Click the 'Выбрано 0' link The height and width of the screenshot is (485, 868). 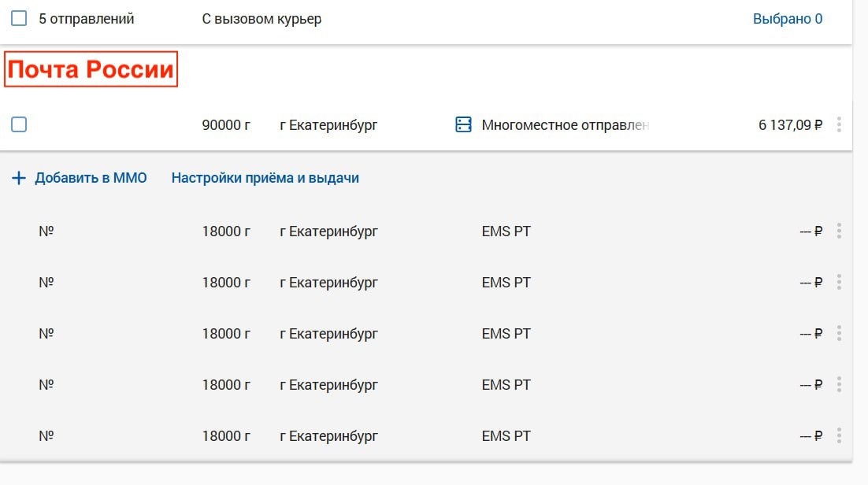coord(787,19)
